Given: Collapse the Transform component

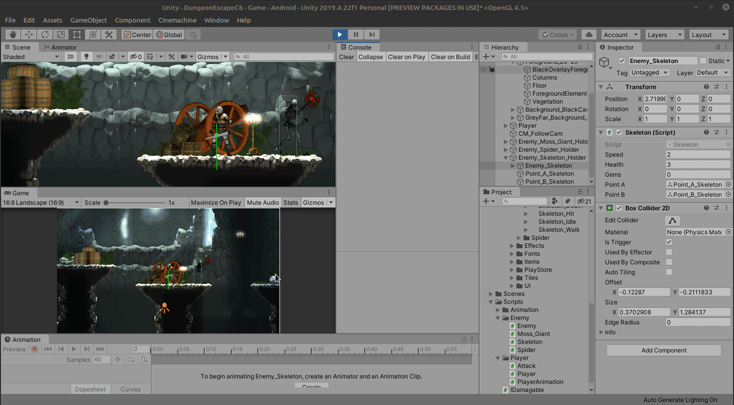Looking at the screenshot, I should tap(601, 87).
